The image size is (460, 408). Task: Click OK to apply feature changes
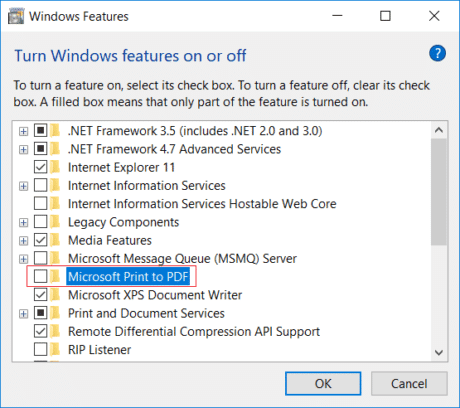(323, 384)
